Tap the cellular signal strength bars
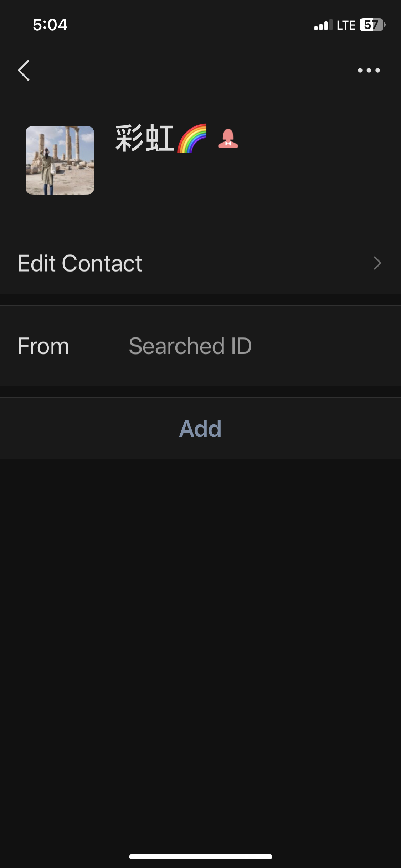 323,25
